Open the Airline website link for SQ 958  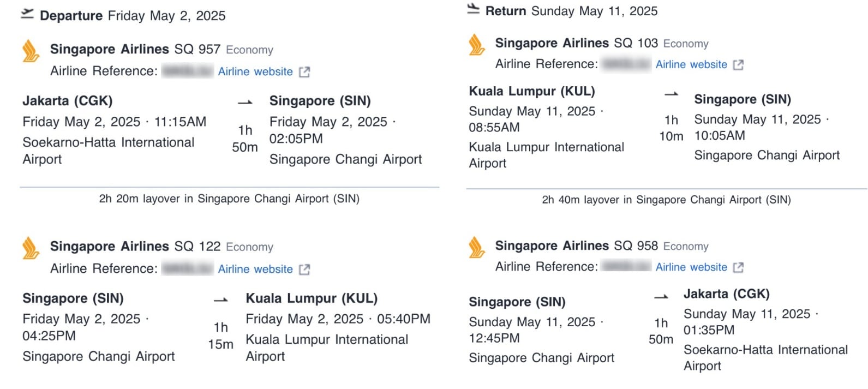(x=691, y=267)
